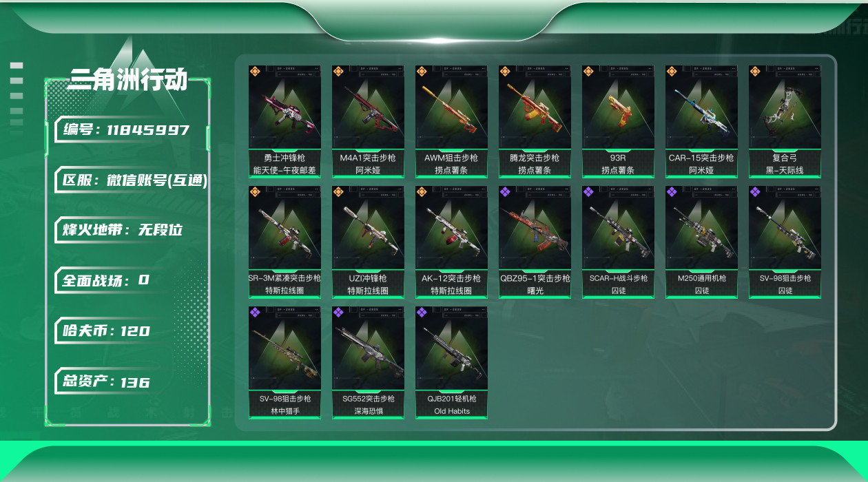This screenshot has width=868, height=482.
Task: Select the 腾龙突击步枪 skin thumbnail
Action: (x=535, y=107)
